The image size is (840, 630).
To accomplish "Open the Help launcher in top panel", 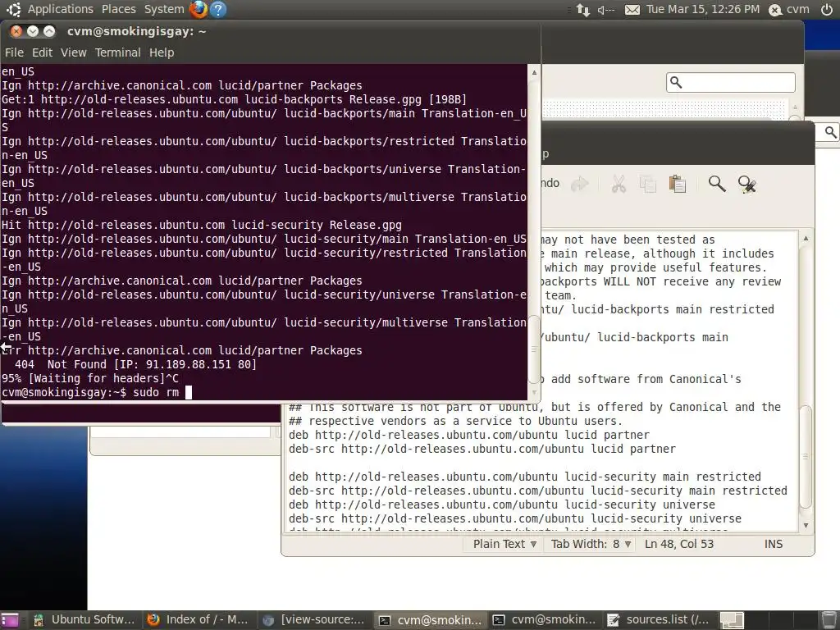I will (217, 9).
